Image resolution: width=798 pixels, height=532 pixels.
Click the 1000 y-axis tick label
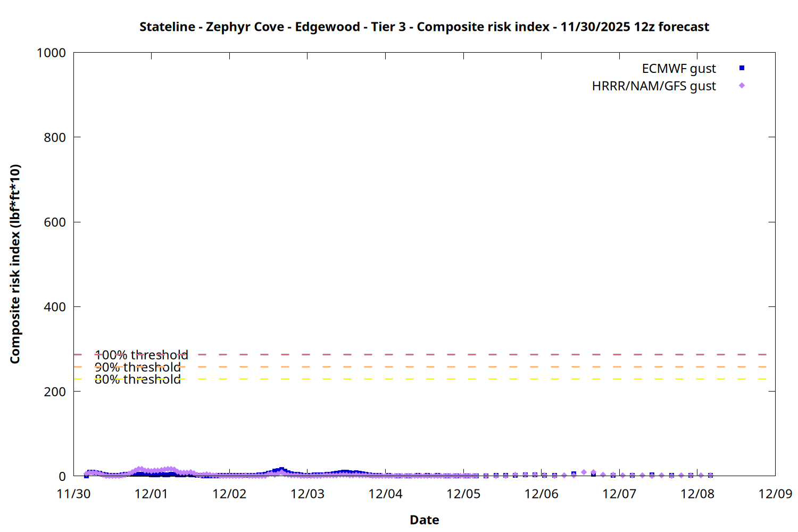(51, 53)
